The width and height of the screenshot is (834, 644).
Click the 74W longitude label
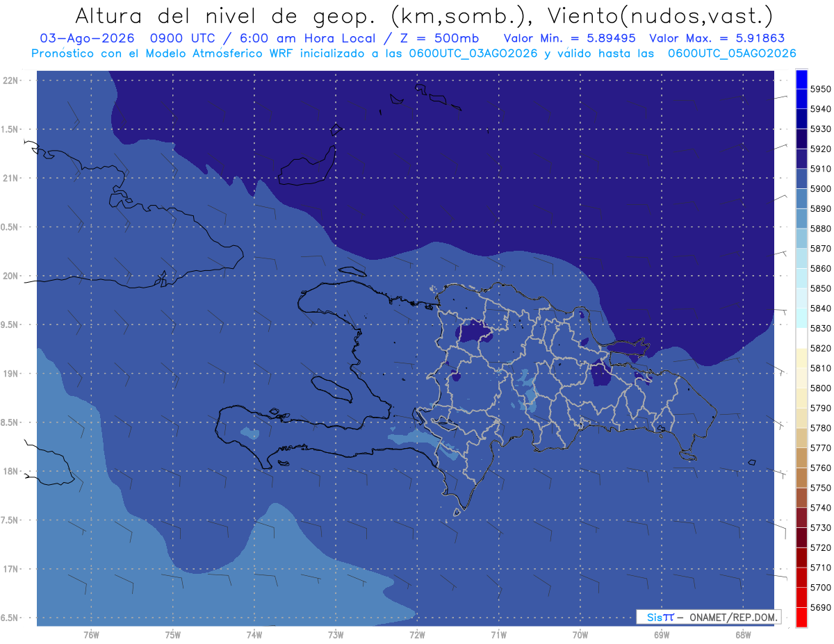(254, 635)
